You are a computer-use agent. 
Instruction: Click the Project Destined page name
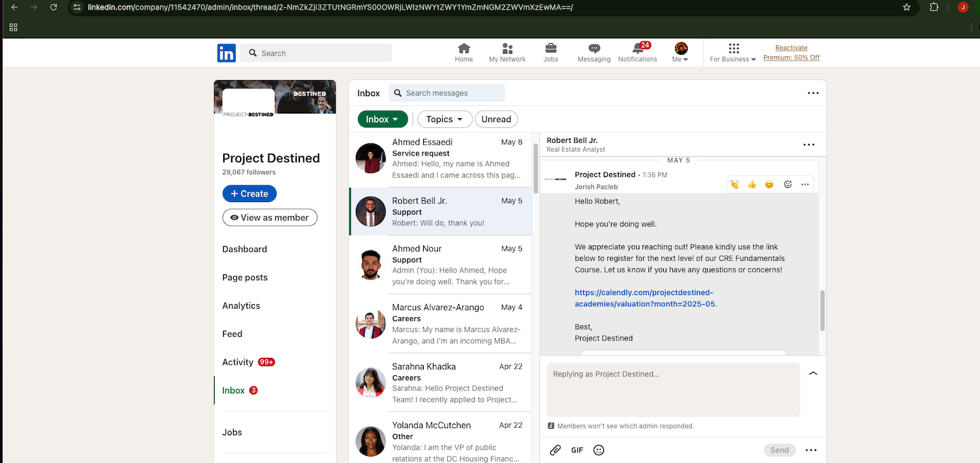coord(271,158)
